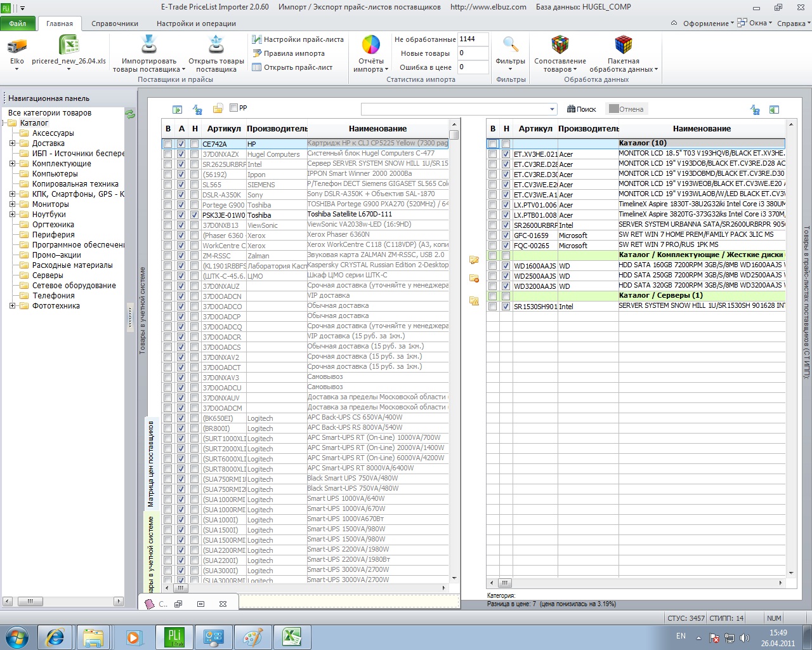Select the Главная ribbon tab
The image size is (812, 650).
click(60, 23)
